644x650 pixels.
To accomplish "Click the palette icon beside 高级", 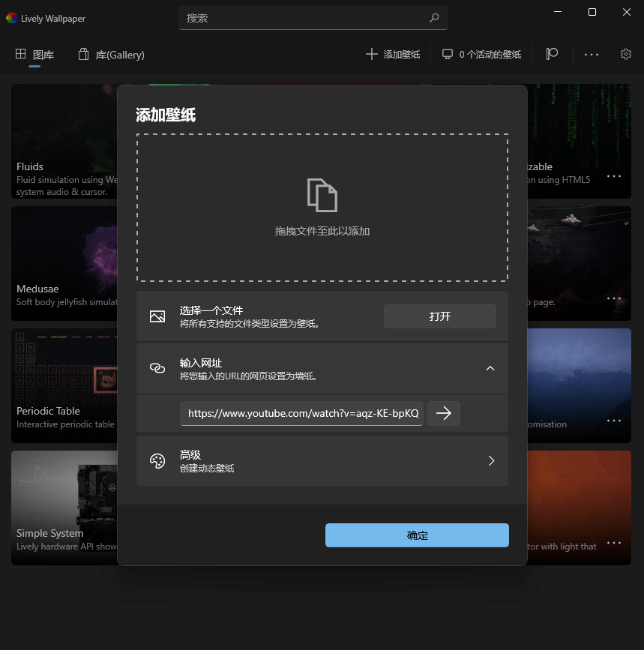I will (157, 460).
